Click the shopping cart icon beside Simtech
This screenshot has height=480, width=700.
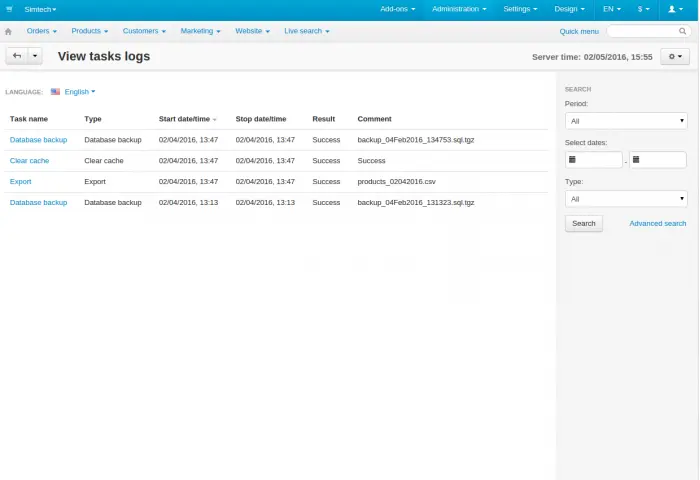[9, 8]
